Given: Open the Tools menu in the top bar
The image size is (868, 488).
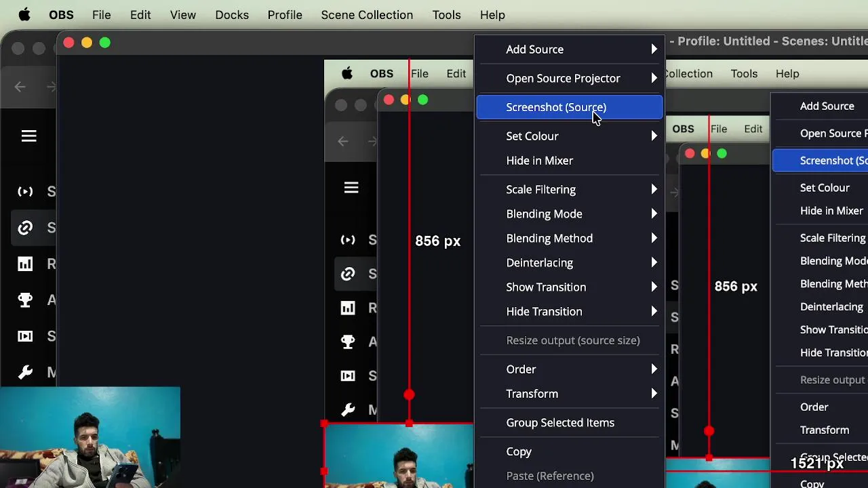Looking at the screenshot, I should (446, 15).
